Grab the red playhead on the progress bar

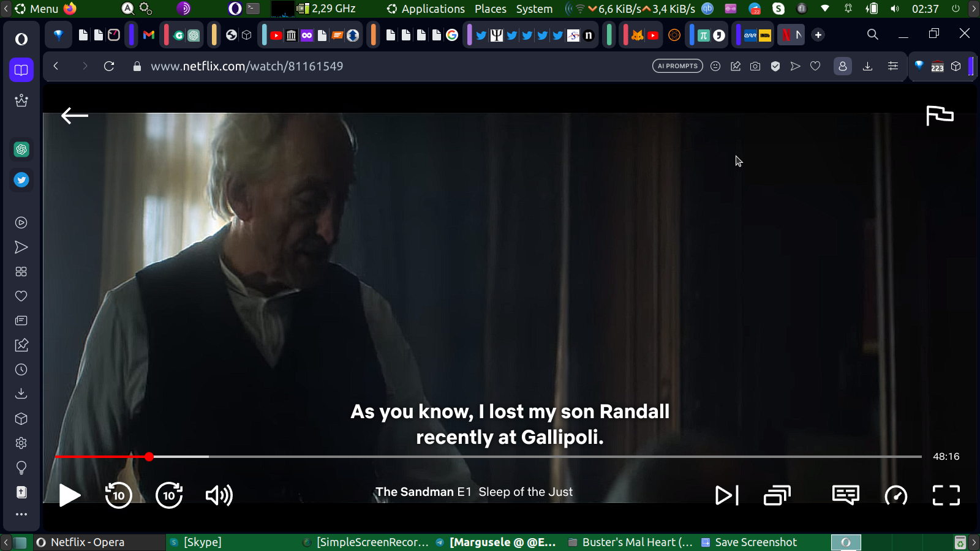pos(149,457)
